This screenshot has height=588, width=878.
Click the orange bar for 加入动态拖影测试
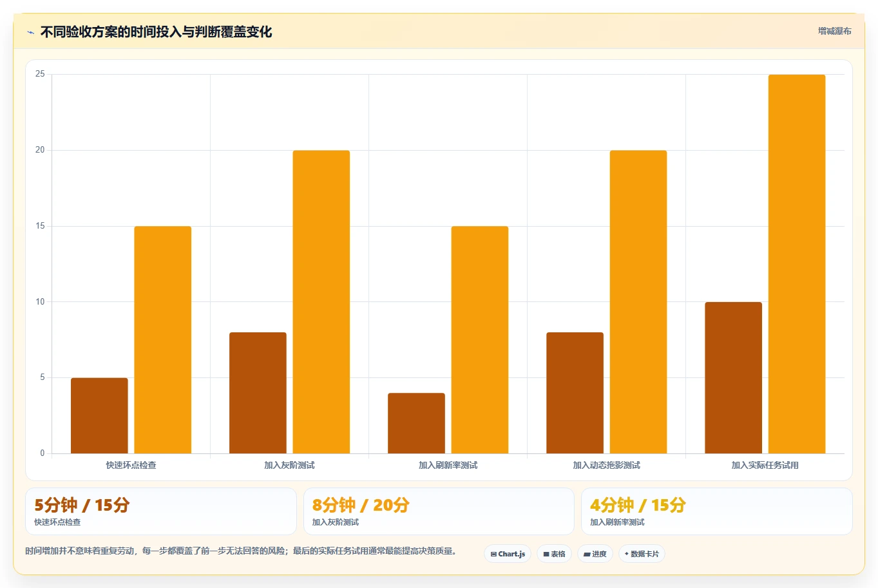pyautogui.click(x=638, y=302)
